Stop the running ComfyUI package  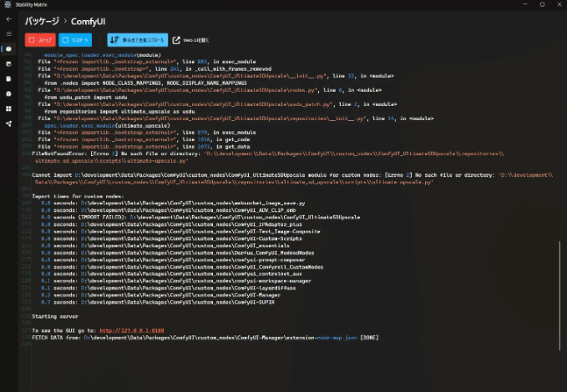(x=40, y=40)
